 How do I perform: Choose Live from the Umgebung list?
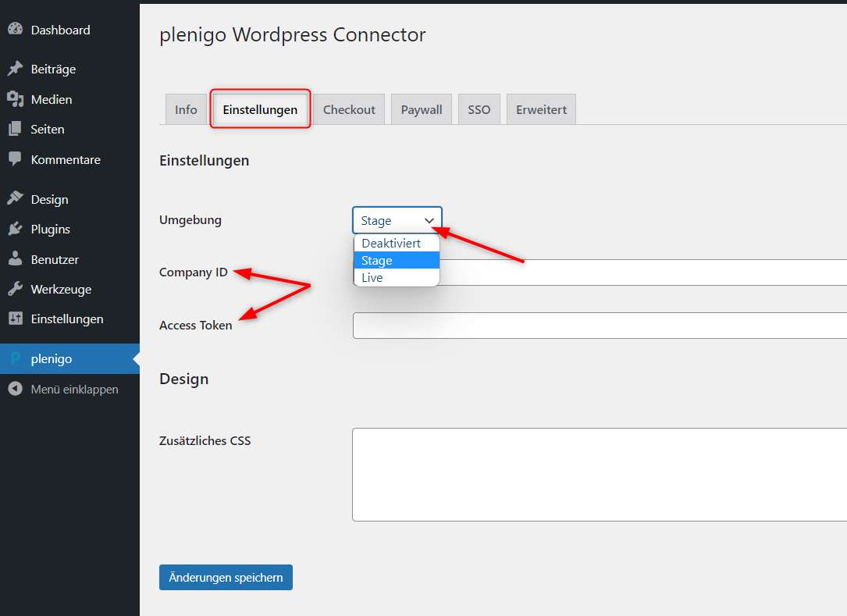point(397,278)
